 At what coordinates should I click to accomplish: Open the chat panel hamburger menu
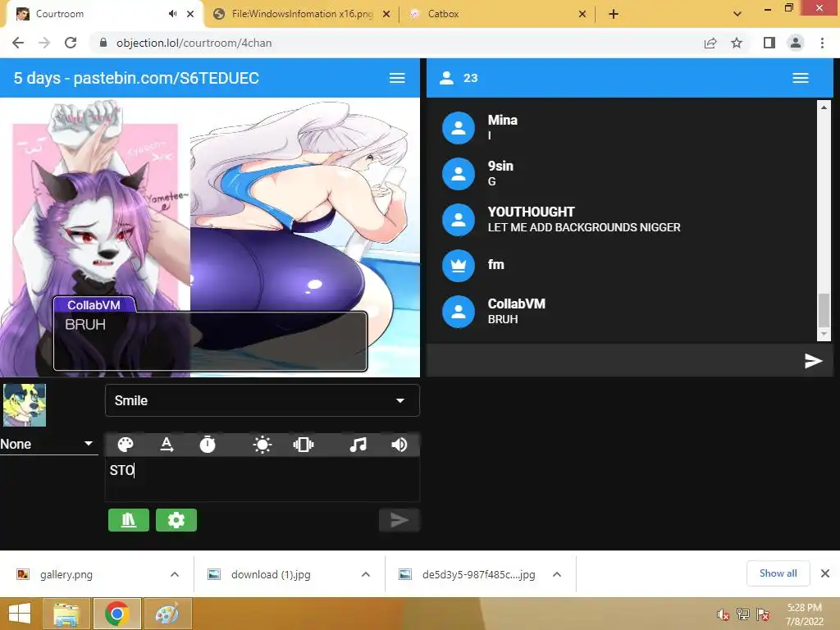[801, 78]
